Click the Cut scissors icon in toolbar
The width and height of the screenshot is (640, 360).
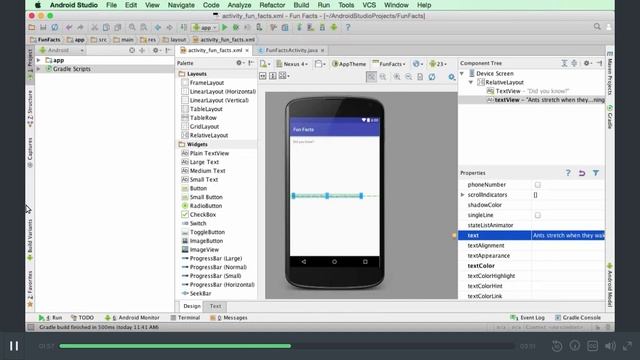[94, 27]
